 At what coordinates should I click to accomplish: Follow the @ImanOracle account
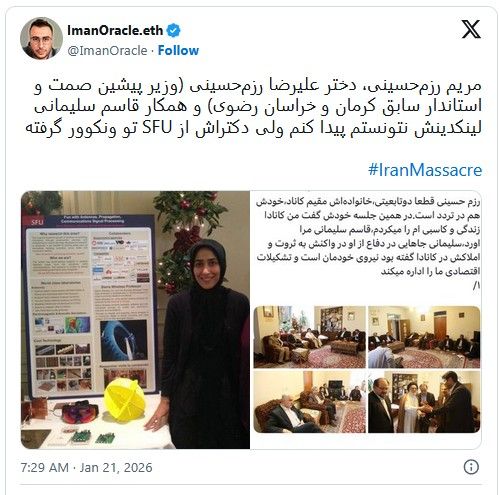tap(178, 50)
